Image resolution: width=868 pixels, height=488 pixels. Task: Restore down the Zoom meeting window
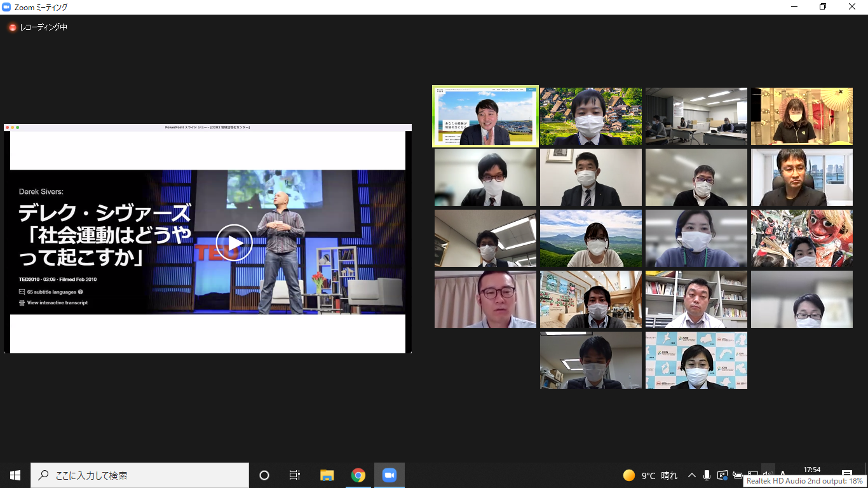(x=823, y=7)
